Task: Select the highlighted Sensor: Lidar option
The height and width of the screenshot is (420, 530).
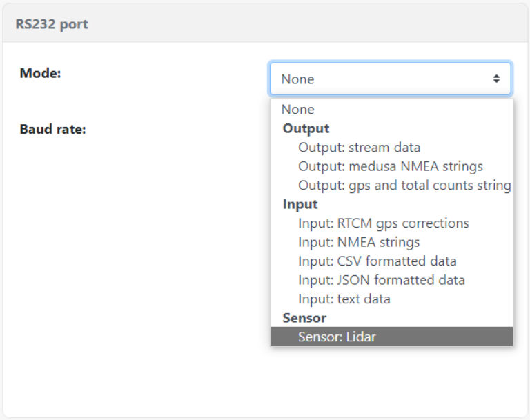Action: coord(337,337)
